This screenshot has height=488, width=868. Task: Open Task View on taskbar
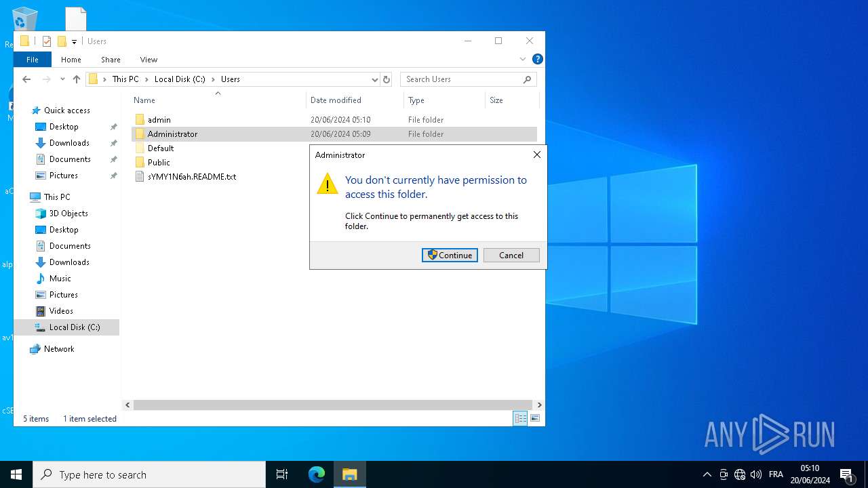tap(282, 474)
